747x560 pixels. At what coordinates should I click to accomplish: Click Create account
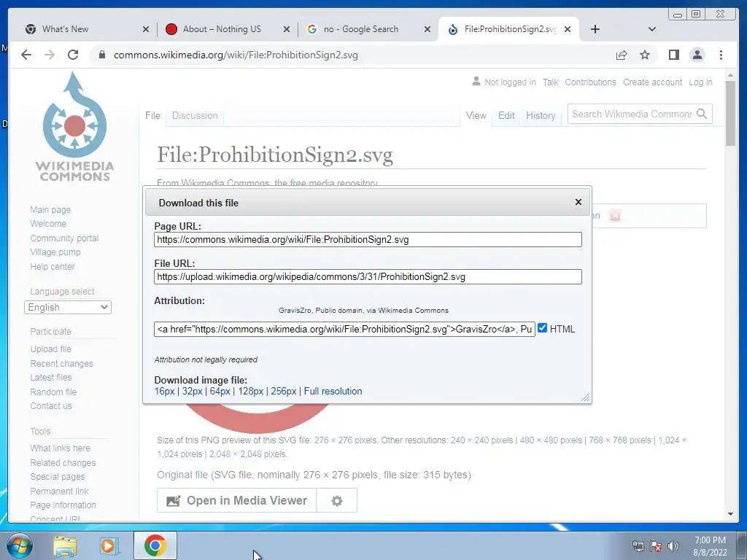tap(653, 82)
